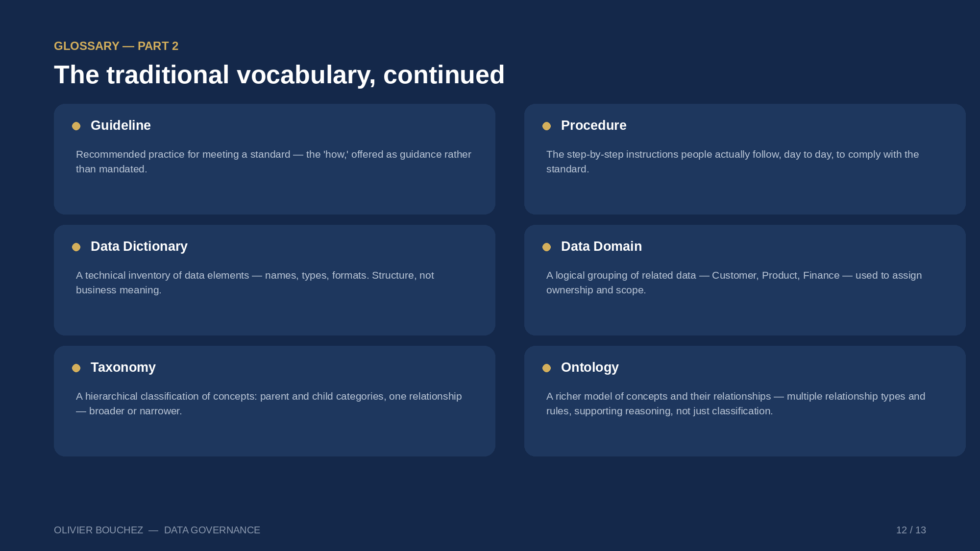Click the gold bullet beside Procedure
This screenshot has width=980, height=551.
point(546,126)
